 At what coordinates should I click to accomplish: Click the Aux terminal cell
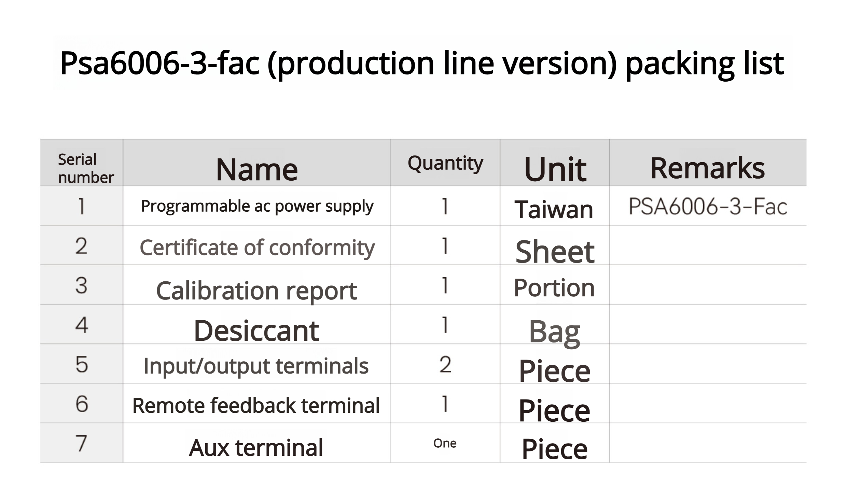(256, 447)
